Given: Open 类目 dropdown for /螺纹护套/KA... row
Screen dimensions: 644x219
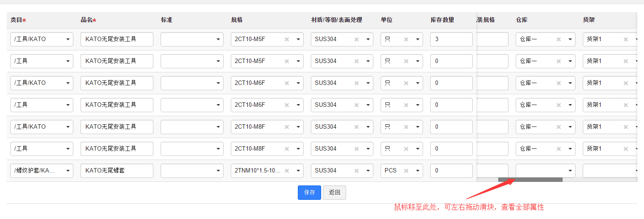Looking at the screenshot, I should pyautogui.click(x=68, y=171).
